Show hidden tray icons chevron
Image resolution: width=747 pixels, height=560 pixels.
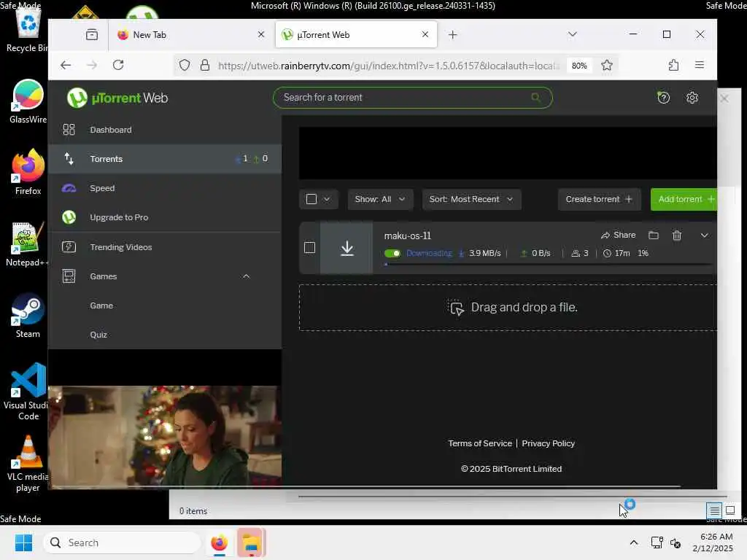coord(634,542)
